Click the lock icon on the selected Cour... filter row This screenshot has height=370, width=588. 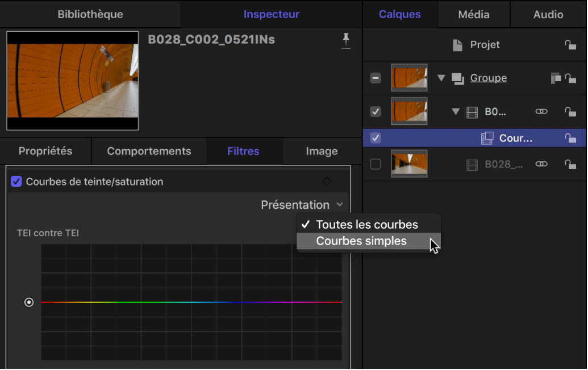[570, 138]
